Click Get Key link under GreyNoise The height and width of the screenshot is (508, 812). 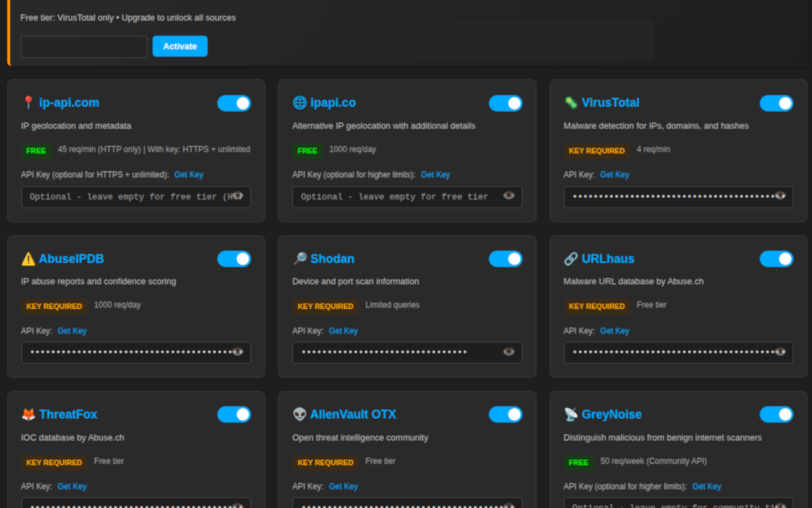706,486
